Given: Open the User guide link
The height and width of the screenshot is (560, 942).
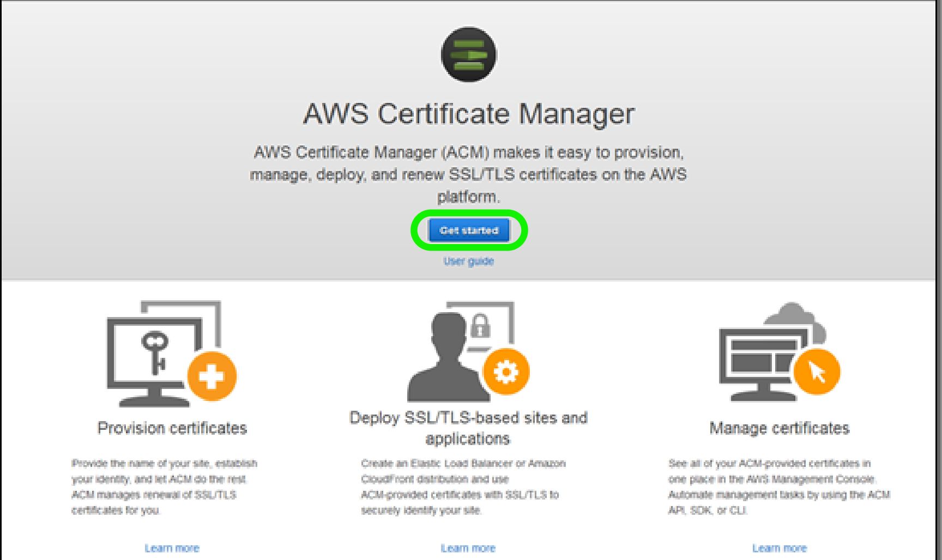Looking at the screenshot, I should 469,261.
